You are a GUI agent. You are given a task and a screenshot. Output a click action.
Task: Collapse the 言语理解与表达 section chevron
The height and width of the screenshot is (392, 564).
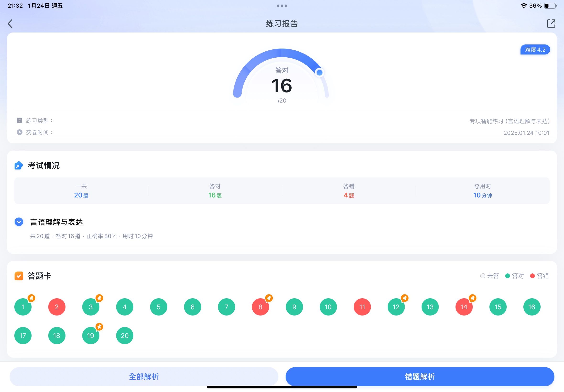point(19,222)
